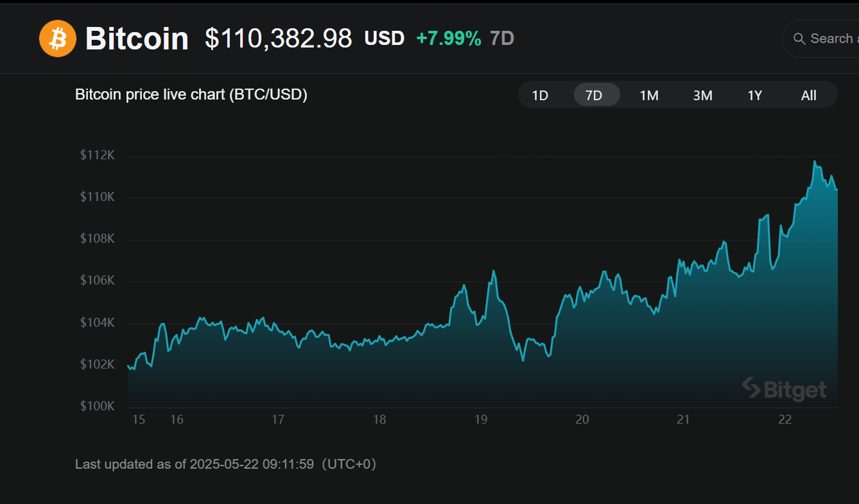
Task: Select the 7D time range tab
Action: click(x=596, y=95)
